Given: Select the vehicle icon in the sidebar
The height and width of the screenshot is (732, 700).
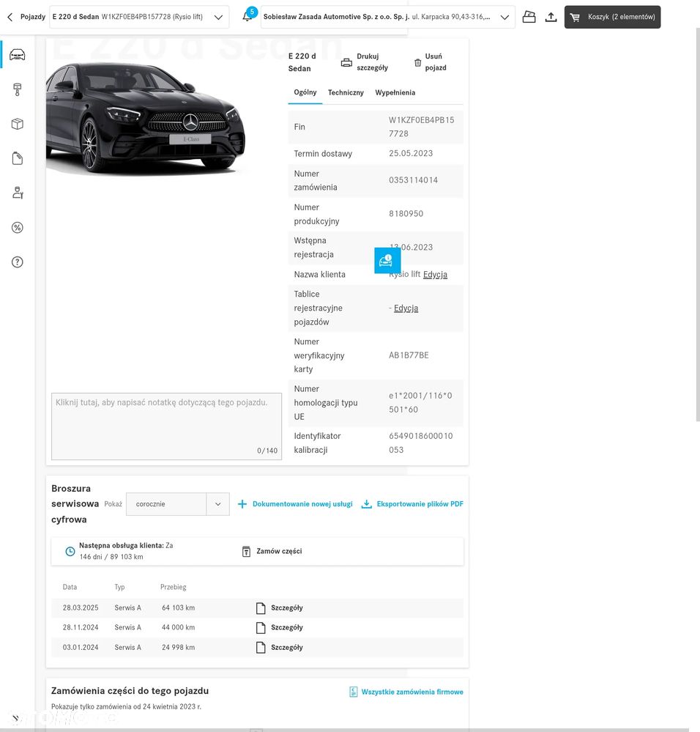Looking at the screenshot, I should pyautogui.click(x=18, y=55).
